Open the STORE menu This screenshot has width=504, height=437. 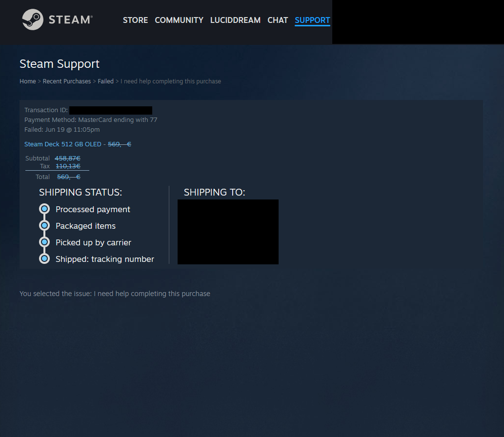point(135,20)
